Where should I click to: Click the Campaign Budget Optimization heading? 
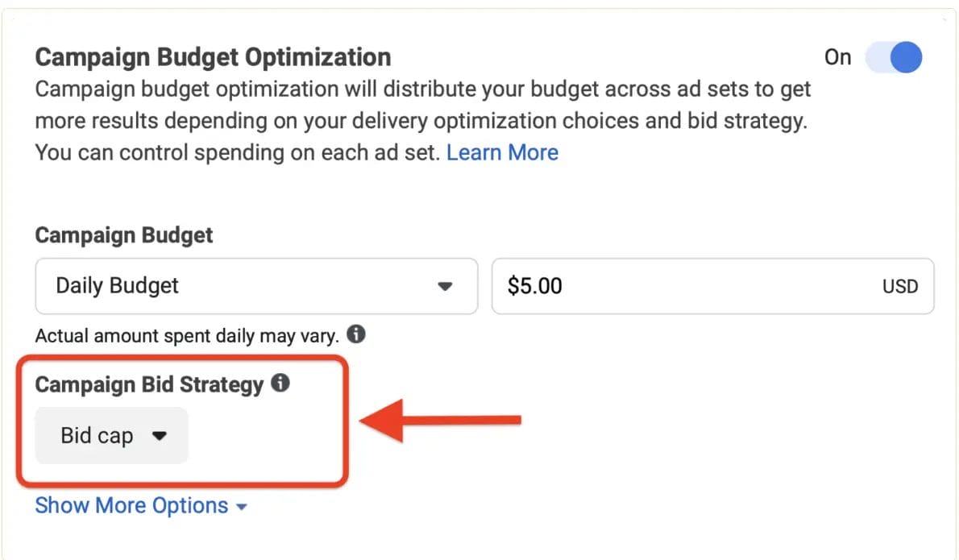[212, 56]
